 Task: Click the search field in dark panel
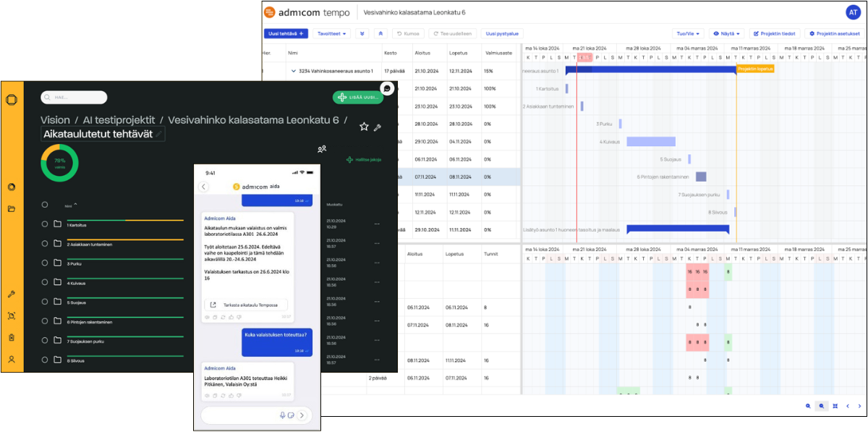(x=75, y=97)
